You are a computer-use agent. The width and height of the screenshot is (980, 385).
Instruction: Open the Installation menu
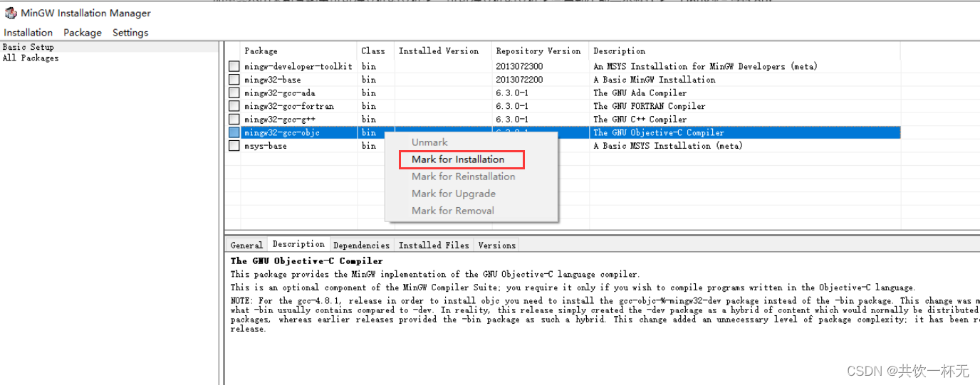point(28,33)
